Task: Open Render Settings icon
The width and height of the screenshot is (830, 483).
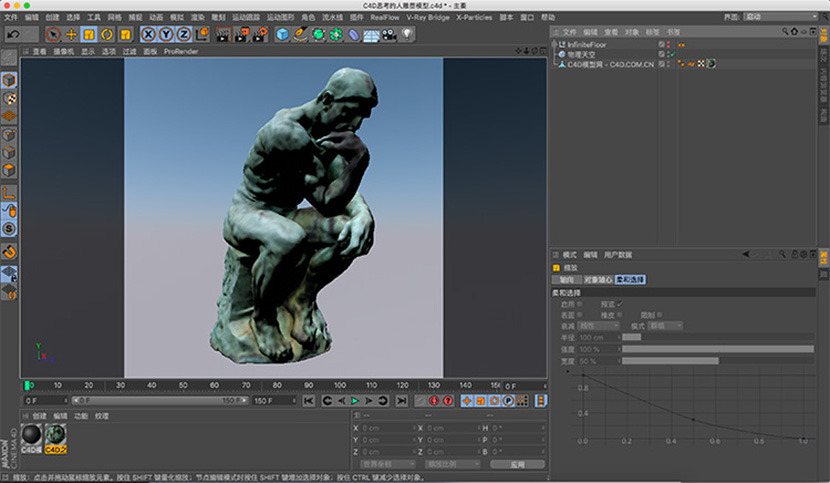Action: click(259, 35)
